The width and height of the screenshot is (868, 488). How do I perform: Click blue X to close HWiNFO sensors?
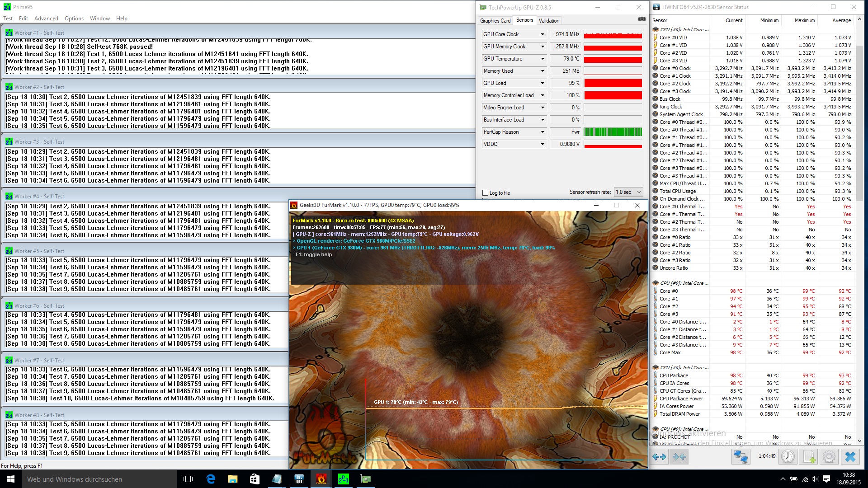[850, 457]
